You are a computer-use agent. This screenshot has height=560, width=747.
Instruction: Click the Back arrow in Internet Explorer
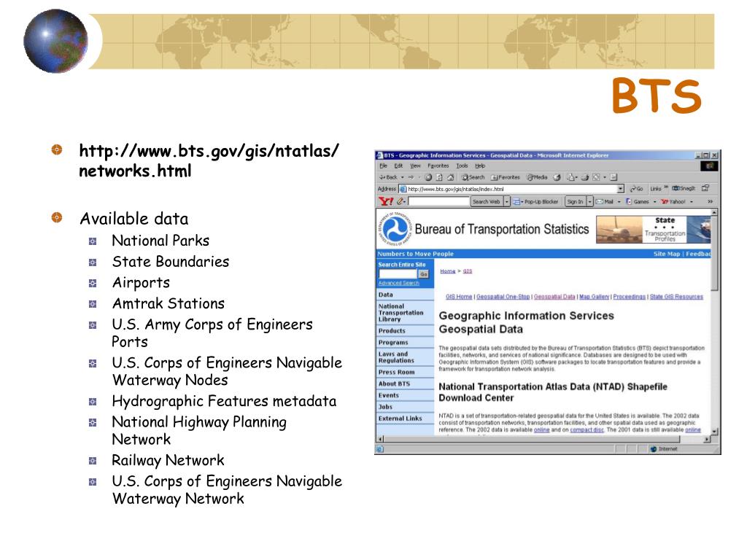388,177
